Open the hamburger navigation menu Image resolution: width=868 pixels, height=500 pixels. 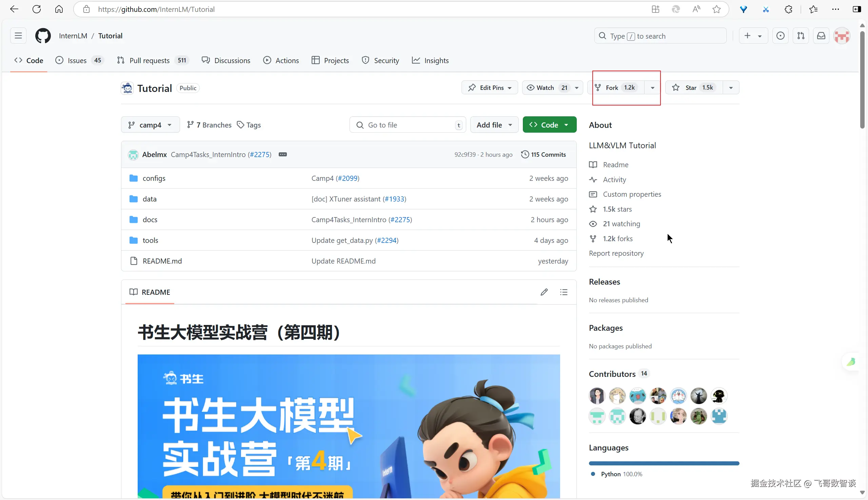pos(18,36)
